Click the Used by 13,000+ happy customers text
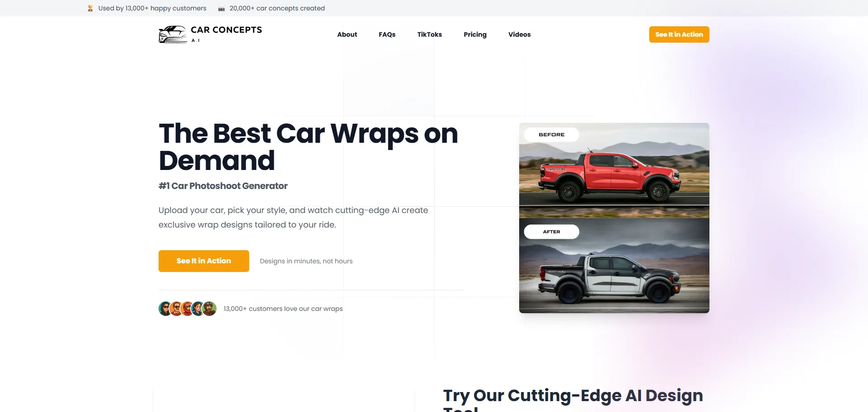The height and width of the screenshot is (412, 868). tap(152, 8)
